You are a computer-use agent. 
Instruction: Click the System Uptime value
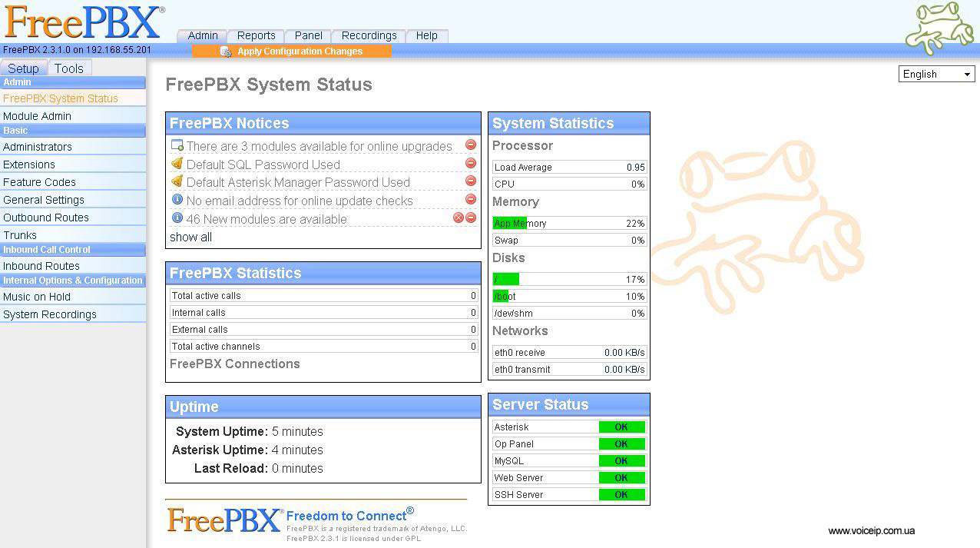[x=297, y=431]
